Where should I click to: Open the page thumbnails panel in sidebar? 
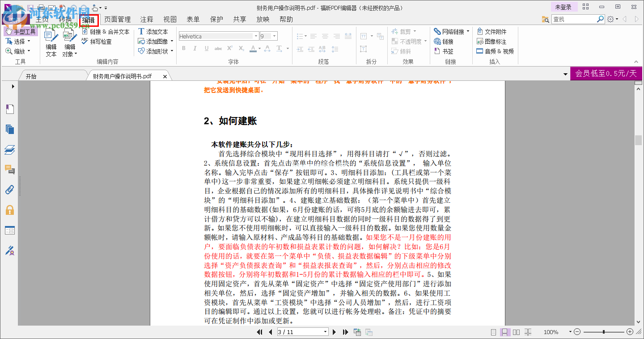9,130
